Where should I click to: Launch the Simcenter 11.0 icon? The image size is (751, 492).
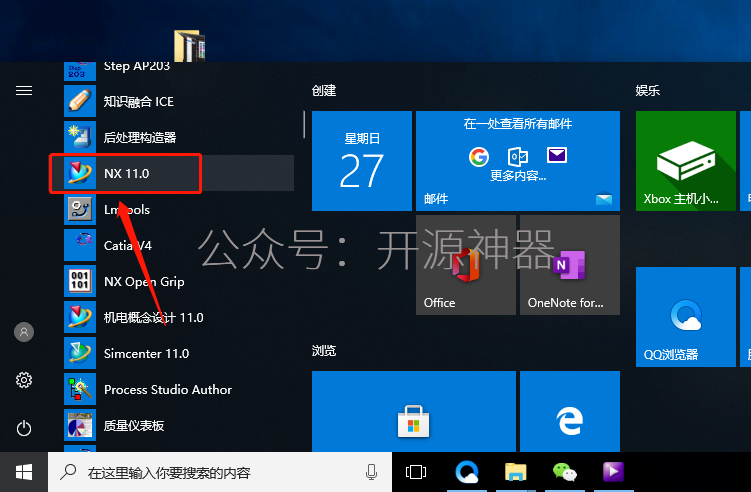click(80, 353)
